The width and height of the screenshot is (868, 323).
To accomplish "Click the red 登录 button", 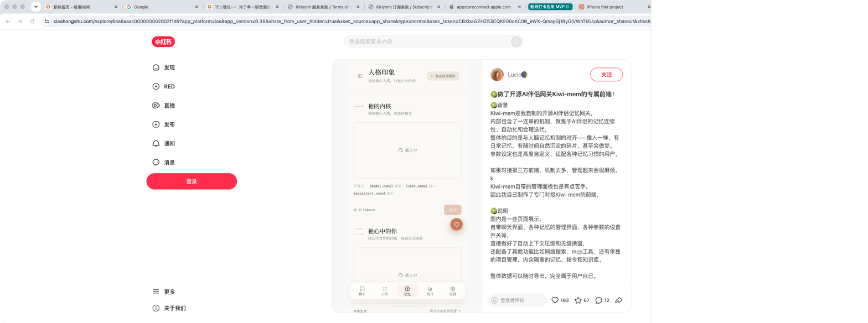I will [192, 181].
